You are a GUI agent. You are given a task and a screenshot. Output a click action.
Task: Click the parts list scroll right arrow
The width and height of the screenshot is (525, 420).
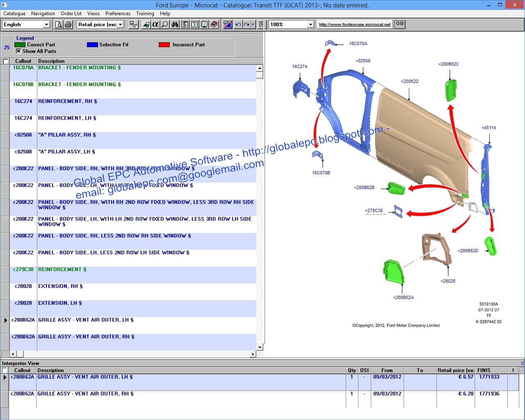coord(253,354)
